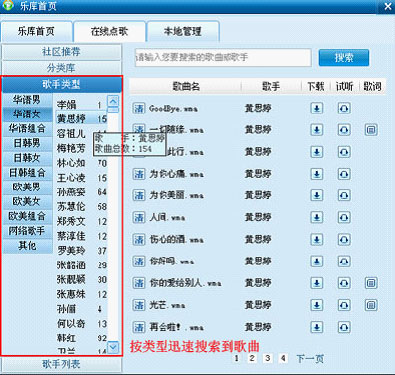Download the song 伤心的酒.wma
Viewport: 395px width, 375px height.
pos(317,239)
